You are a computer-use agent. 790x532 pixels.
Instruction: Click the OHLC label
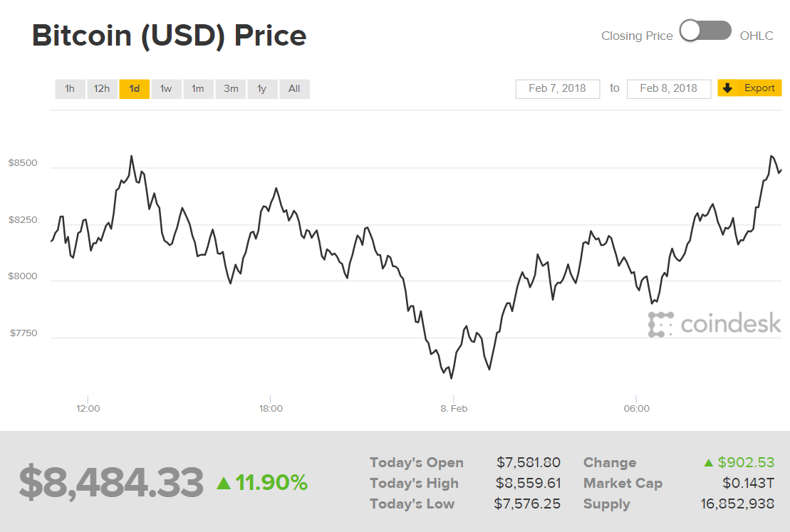pyautogui.click(x=756, y=36)
